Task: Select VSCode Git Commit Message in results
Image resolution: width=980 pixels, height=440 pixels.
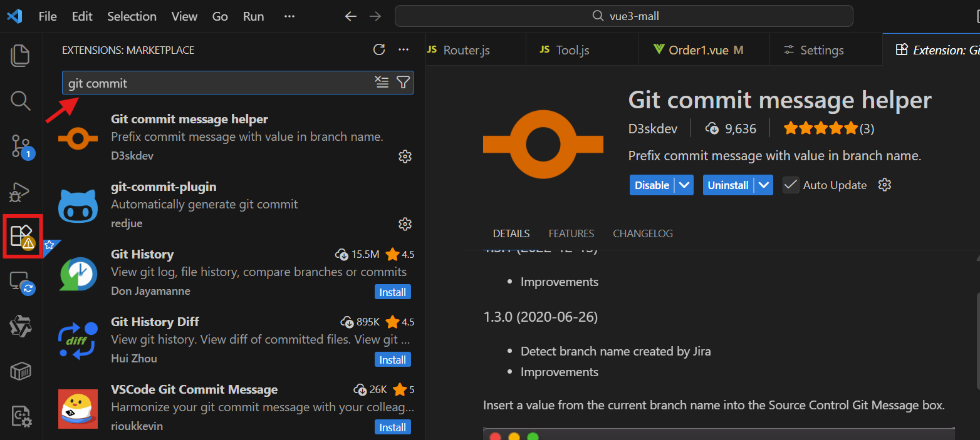Action: click(x=234, y=407)
